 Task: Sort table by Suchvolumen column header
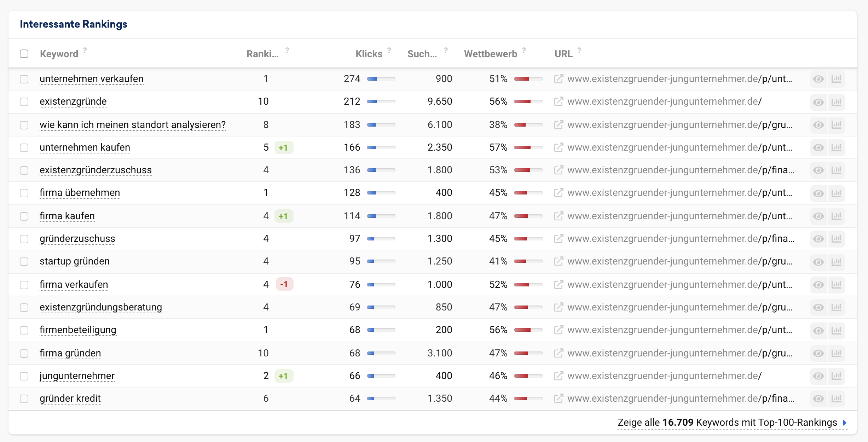tap(422, 54)
